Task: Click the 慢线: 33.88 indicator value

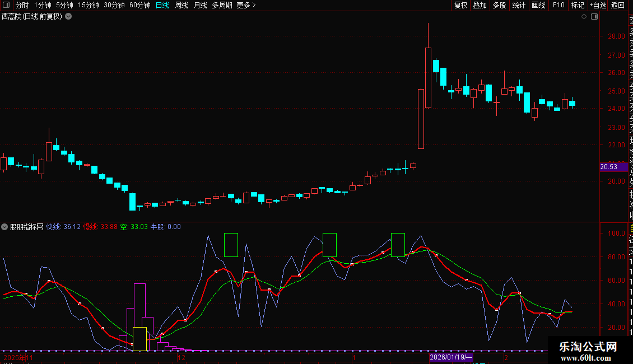Action: [x=100, y=227]
